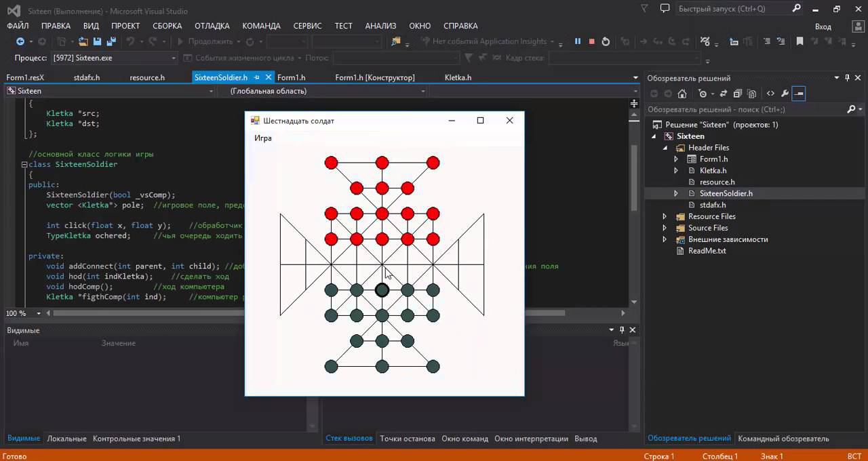Toggle the Preview Selected Items button

point(800,94)
